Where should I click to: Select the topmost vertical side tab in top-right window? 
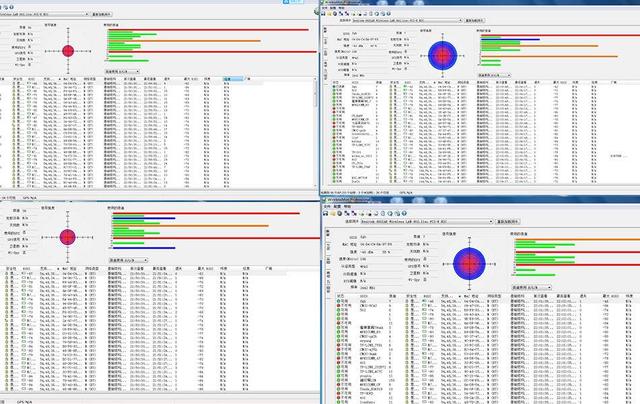click(x=325, y=30)
